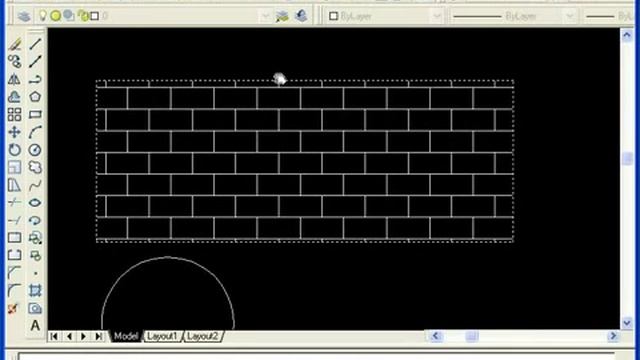Viewport: 640px width, 360px height.
Task: Switch to the Model tab
Action: click(125, 336)
